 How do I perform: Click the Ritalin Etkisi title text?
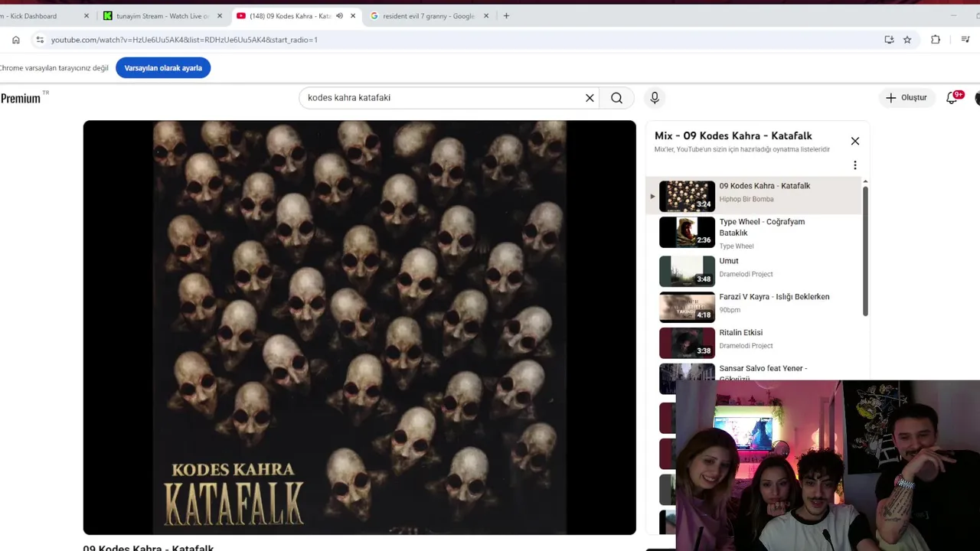pyautogui.click(x=740, y=333)
